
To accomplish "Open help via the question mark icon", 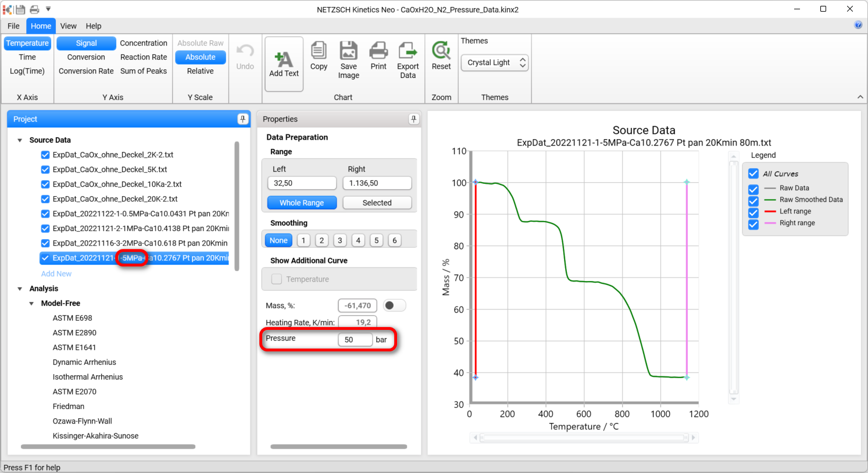I will click(858, 25).
